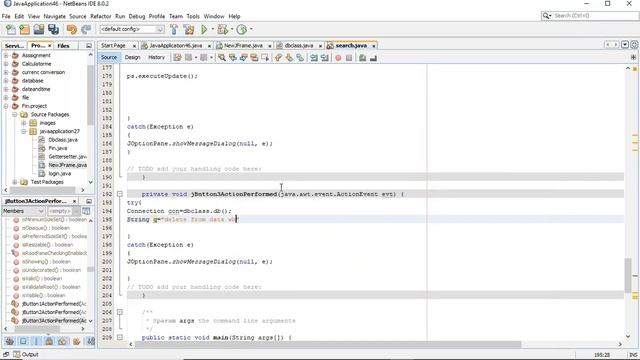Image resolution: width=640 pixels, height=360 pixels.
Task: Toggle Rectangular Selection in editor toolbar
Action: [265, 58]
